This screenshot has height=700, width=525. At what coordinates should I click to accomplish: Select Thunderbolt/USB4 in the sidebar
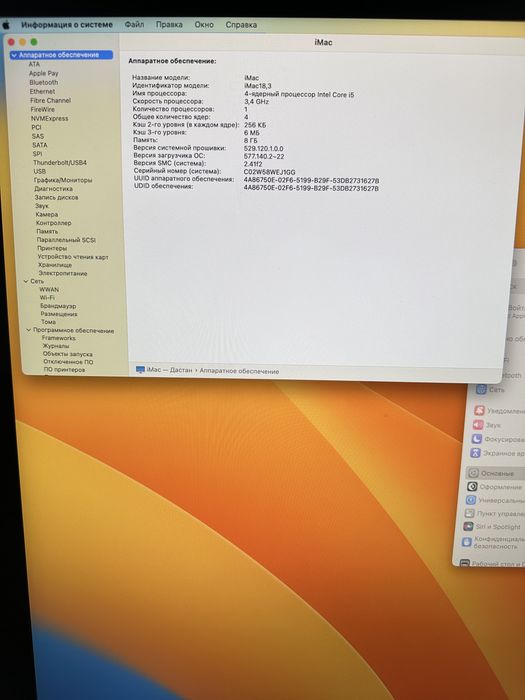click(60, 162)
